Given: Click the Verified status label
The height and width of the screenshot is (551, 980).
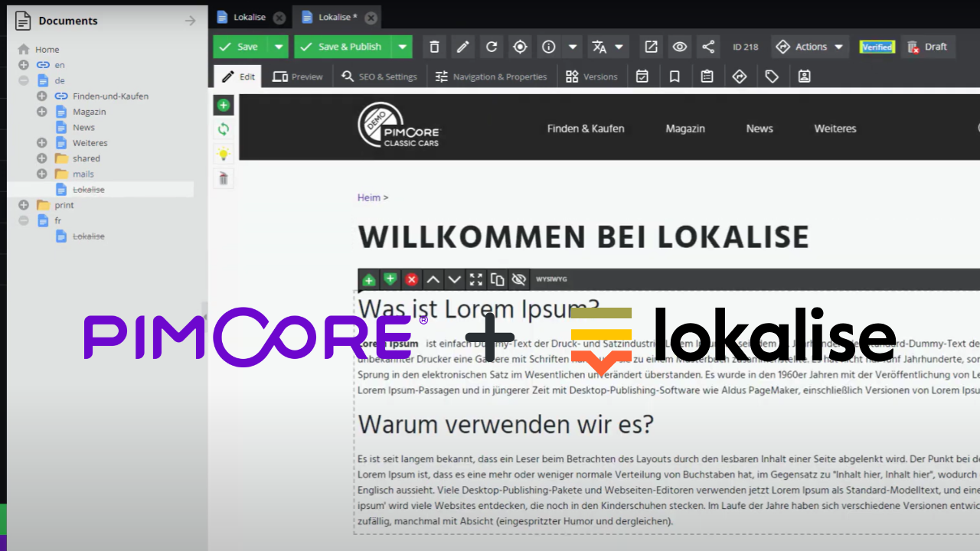Looking at the screenshot, I should click(x=877, y=47).
